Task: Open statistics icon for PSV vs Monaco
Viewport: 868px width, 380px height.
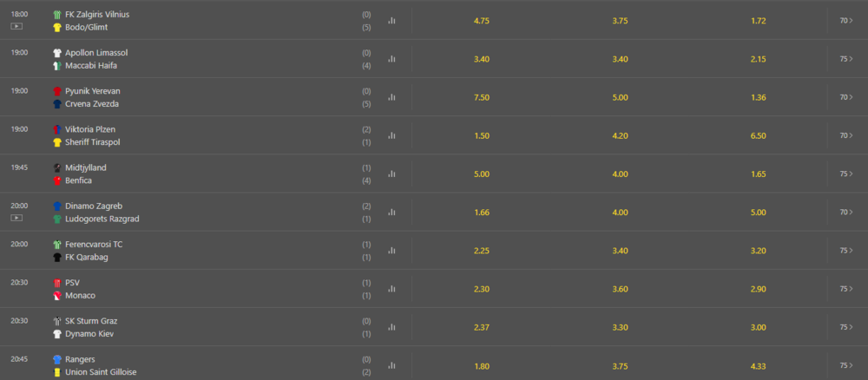Action: coord(391,289)
